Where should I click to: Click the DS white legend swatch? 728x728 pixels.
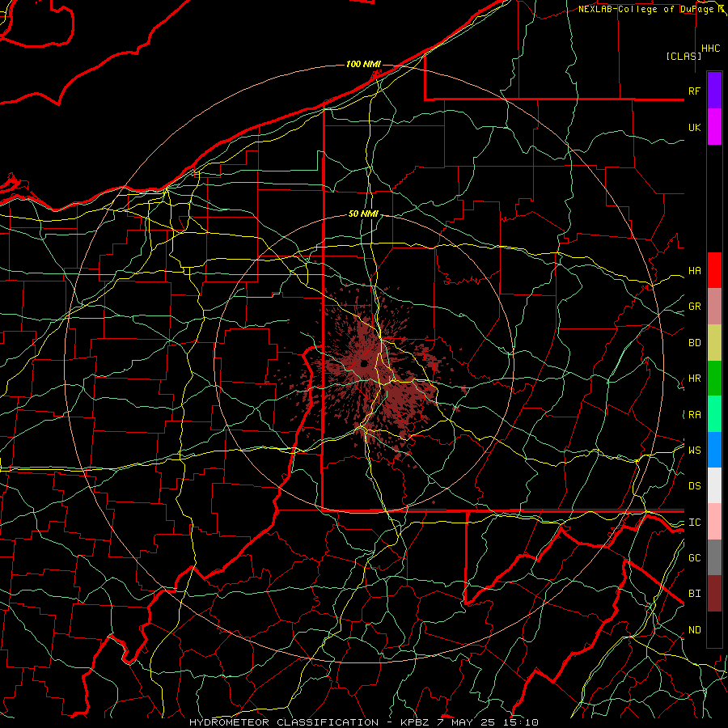(x=714, y=485)
